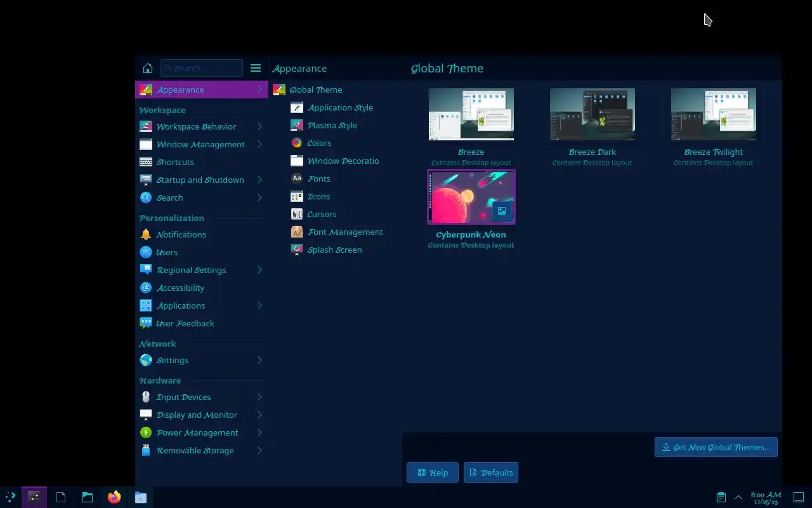Open the file manager from the taskbar
This screenshot has height=508, width=812.
(88, 497)
